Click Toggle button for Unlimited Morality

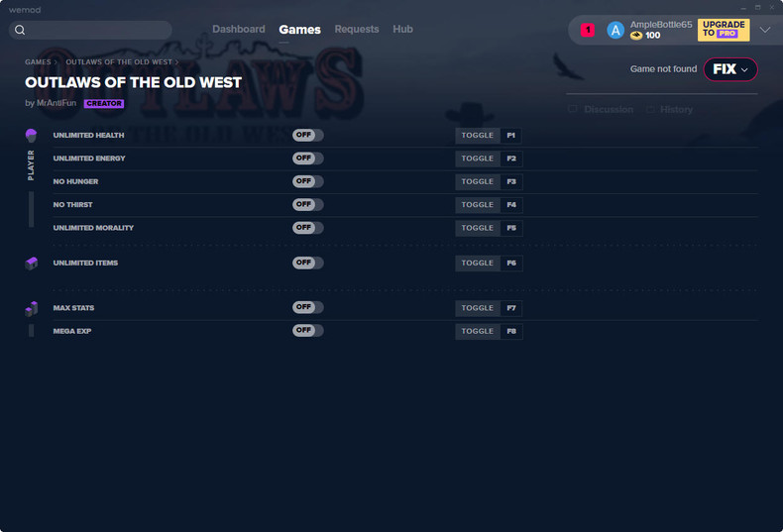[x=478, y=228]
